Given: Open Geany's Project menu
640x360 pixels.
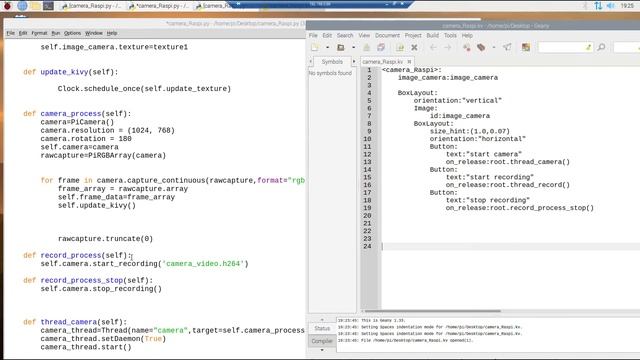Looking at the screenshot, I should [x=413, y=36].
